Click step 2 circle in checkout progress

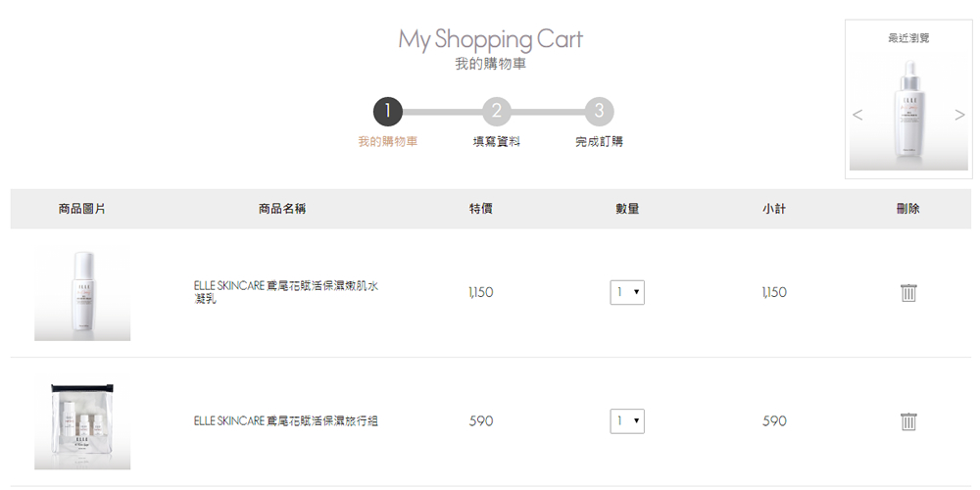point(497,112)
